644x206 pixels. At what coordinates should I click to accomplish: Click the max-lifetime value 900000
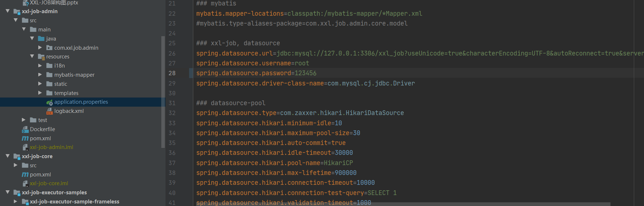(346, 173)
